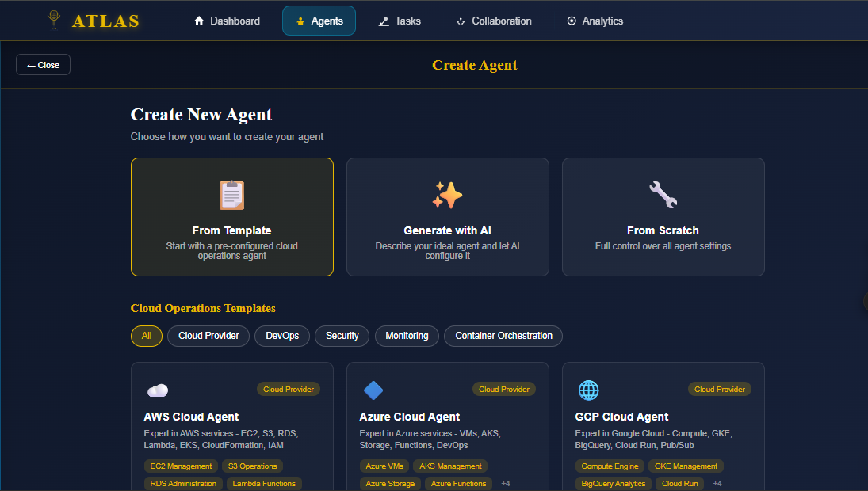868x491 pixels.
Task: Open the Collaboration tab
Action: click(493, 21)
